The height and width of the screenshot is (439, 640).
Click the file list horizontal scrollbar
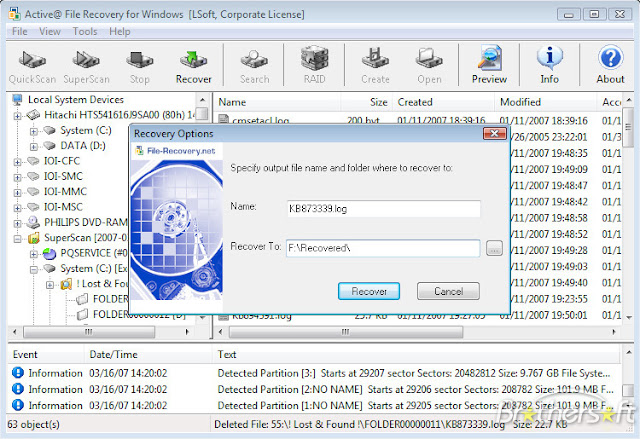click(345, 332)
